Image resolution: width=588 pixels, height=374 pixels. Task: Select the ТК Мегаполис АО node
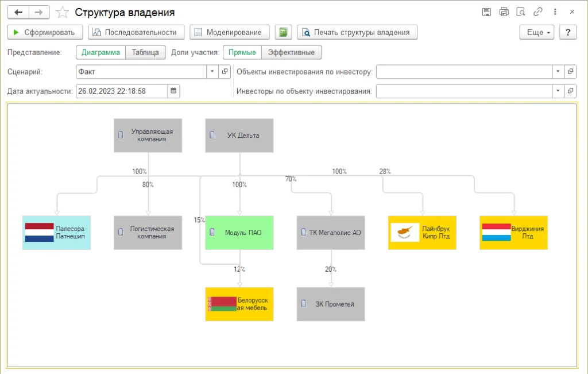pyautogui.click(x=331, y=233)
